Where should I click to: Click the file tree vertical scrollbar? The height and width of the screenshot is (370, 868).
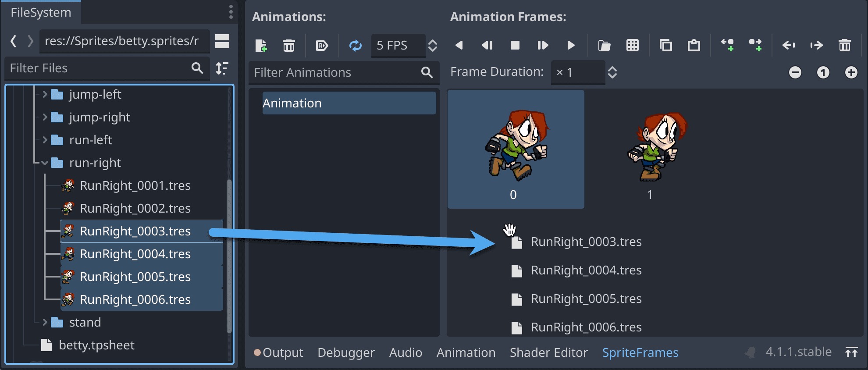(x=229, y=256)
